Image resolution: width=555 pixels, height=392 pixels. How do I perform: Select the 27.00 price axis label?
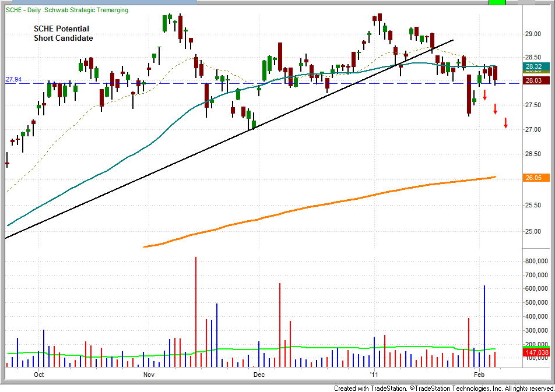[x=533, y=129]
